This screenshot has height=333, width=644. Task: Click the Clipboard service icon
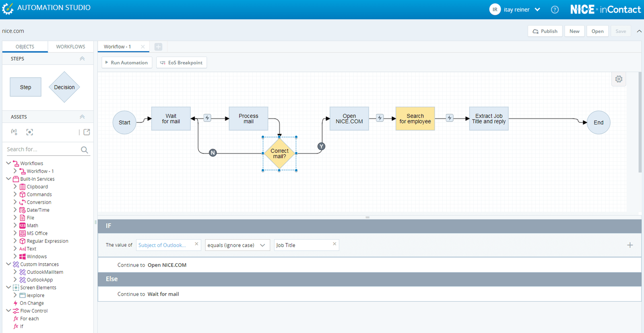click(23, 187)
